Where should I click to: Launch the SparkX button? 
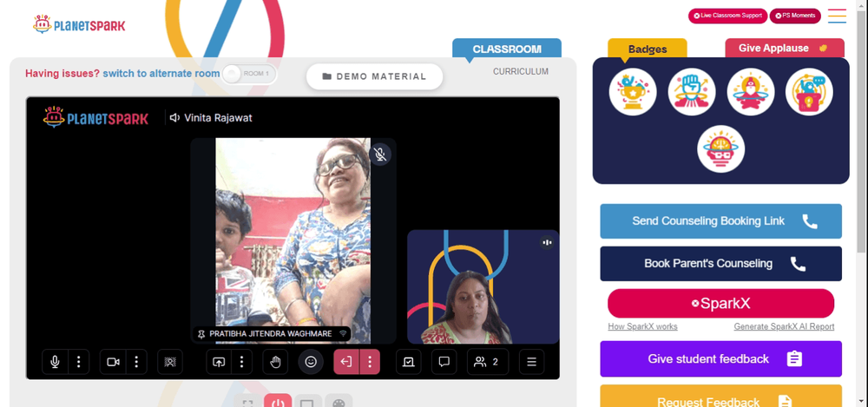[x=720, y=304]
